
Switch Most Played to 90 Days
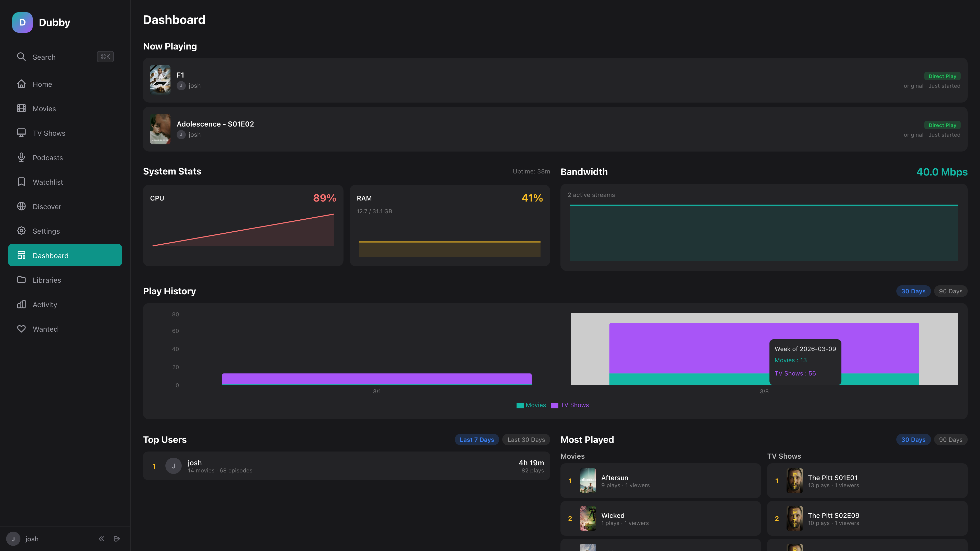coord(950,439)
